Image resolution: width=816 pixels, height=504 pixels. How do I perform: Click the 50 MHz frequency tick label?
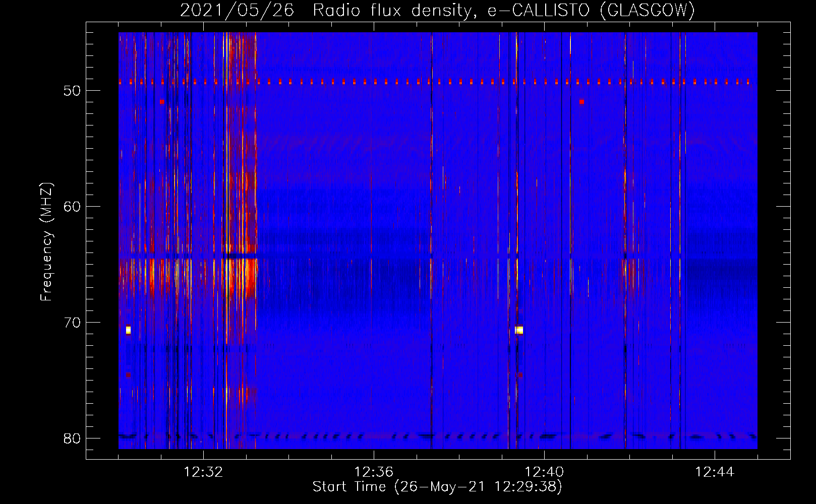pos(72,91)
